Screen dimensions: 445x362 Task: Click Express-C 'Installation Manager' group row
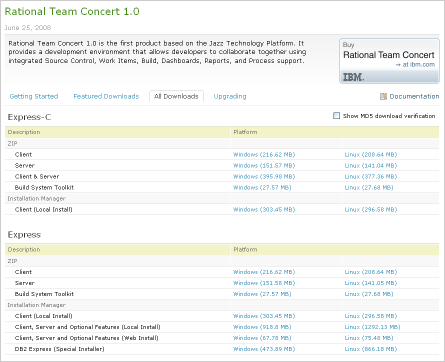222,199
